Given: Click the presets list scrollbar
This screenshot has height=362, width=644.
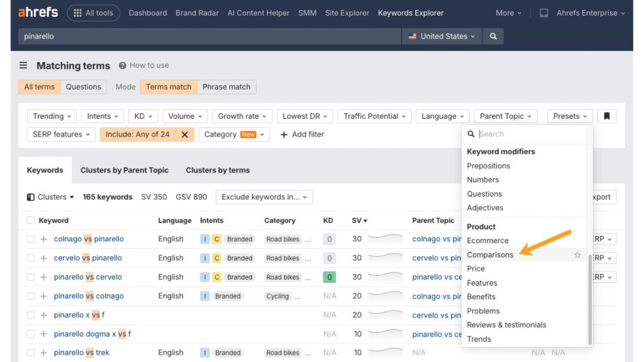Looking at the screenshot, I should point(590,299).
